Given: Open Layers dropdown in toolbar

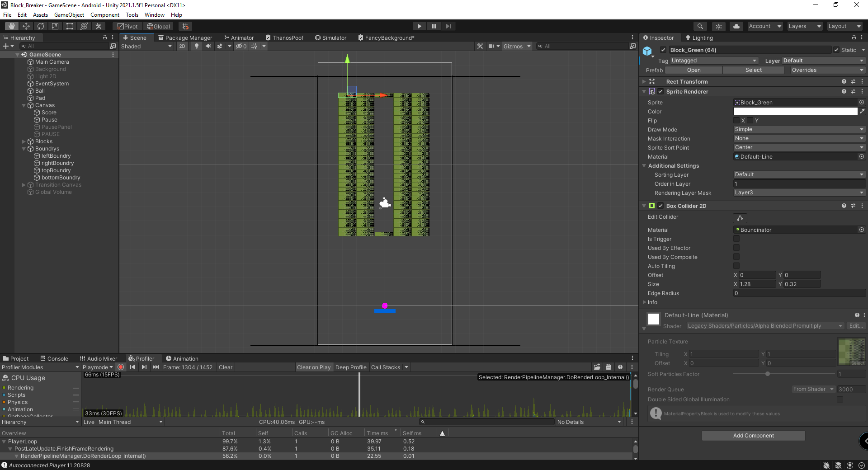Looking at the screenshot, I should 804,26.
